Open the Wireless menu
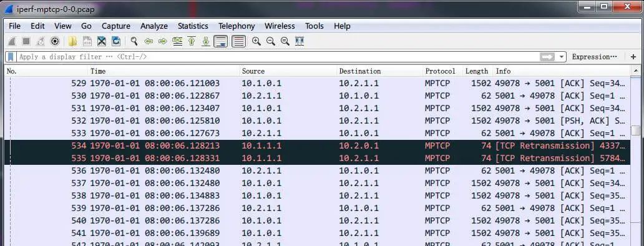The width and height of the screenshot is (644, 246). [x=280, y=26]
